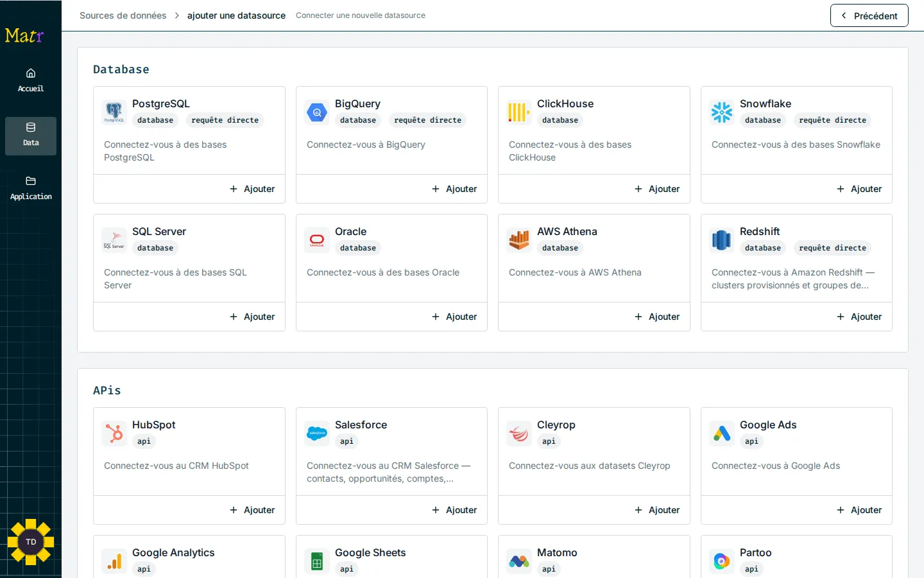Click the Google Sheets logo icon

[317, 561]
